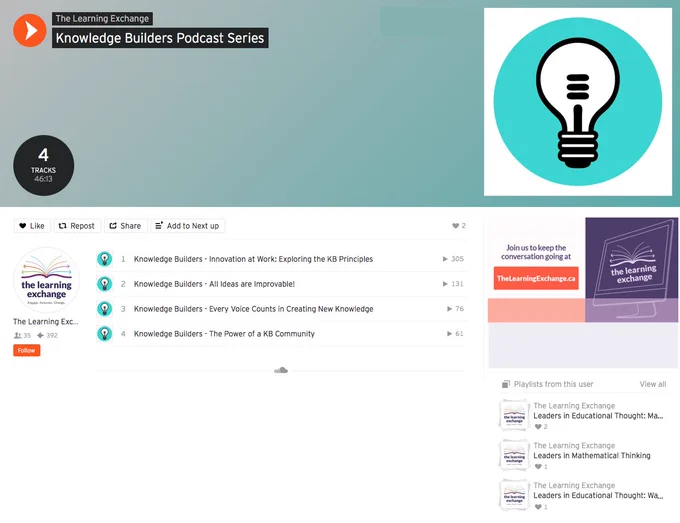Screen dimensions: 680x523
Task: Click the 76 plays count
Action: coord(455,309)
